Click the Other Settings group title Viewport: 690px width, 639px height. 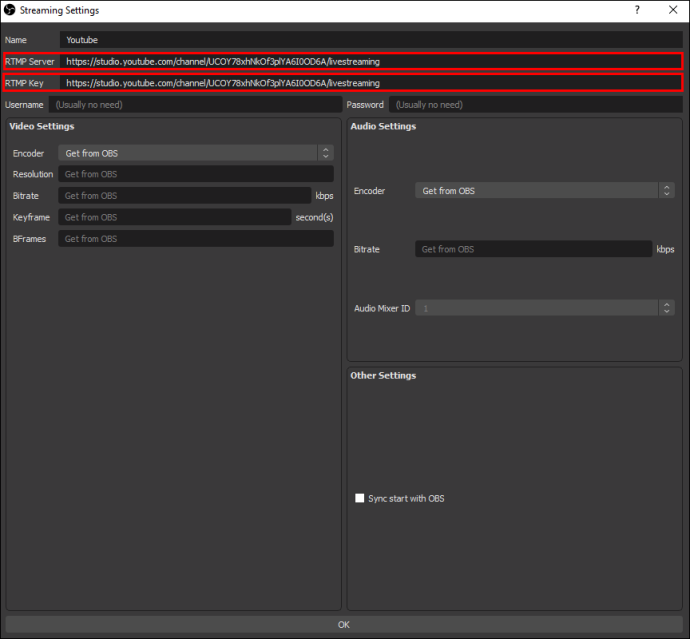tap(383, 375)
